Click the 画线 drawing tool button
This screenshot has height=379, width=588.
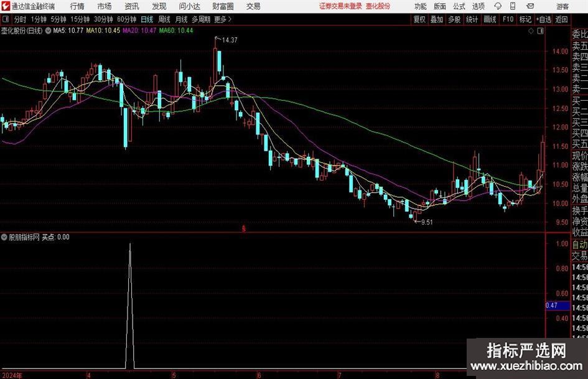pos(490,19)
